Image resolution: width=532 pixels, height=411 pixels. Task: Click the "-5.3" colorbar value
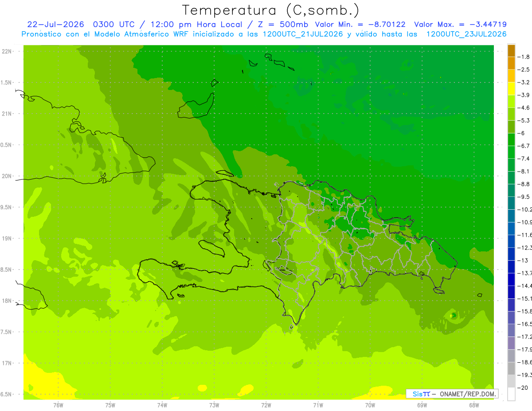click(524, 121)
